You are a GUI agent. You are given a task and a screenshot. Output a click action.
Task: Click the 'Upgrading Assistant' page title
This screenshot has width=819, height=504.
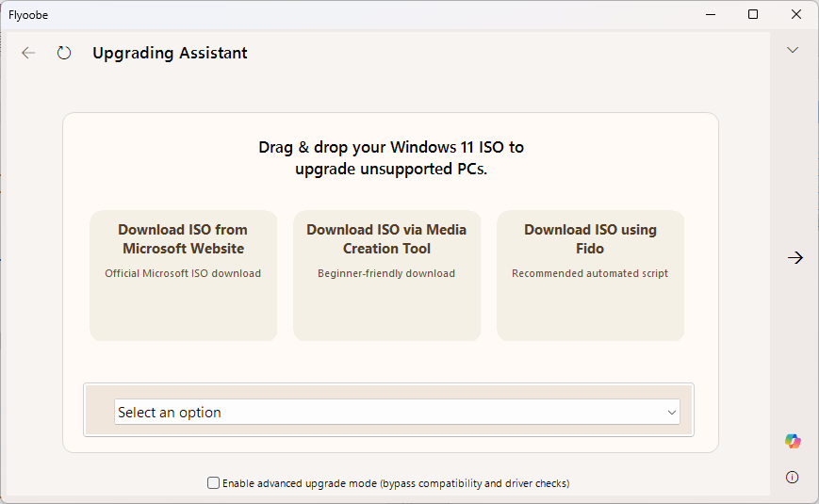pyautogui.click(x=170, y=53)
